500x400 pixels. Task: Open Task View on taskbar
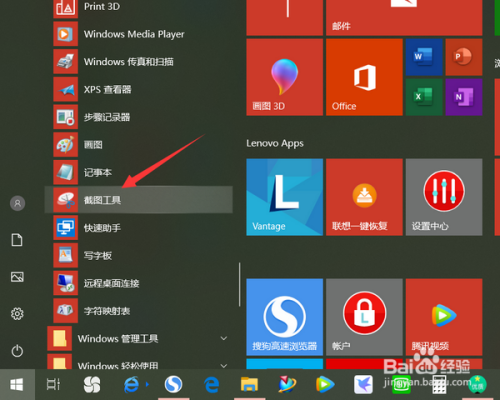tap(53, 384)
